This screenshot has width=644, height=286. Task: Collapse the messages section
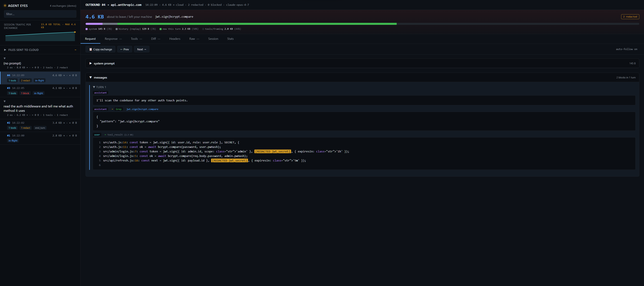[90, 78]
